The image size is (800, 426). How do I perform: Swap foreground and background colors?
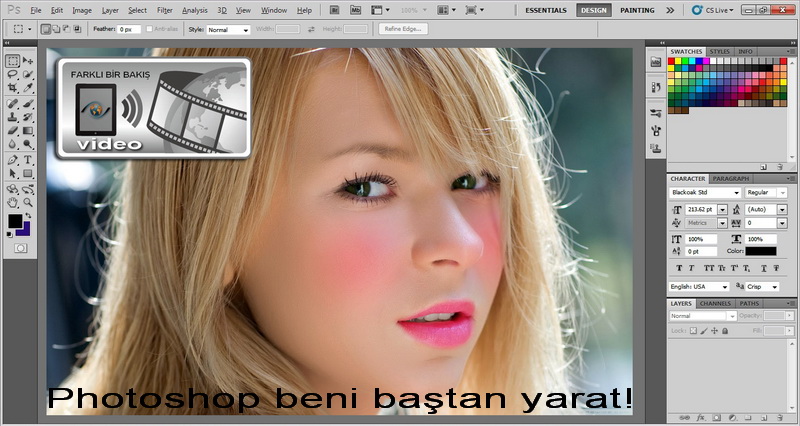tap(28, 216)
